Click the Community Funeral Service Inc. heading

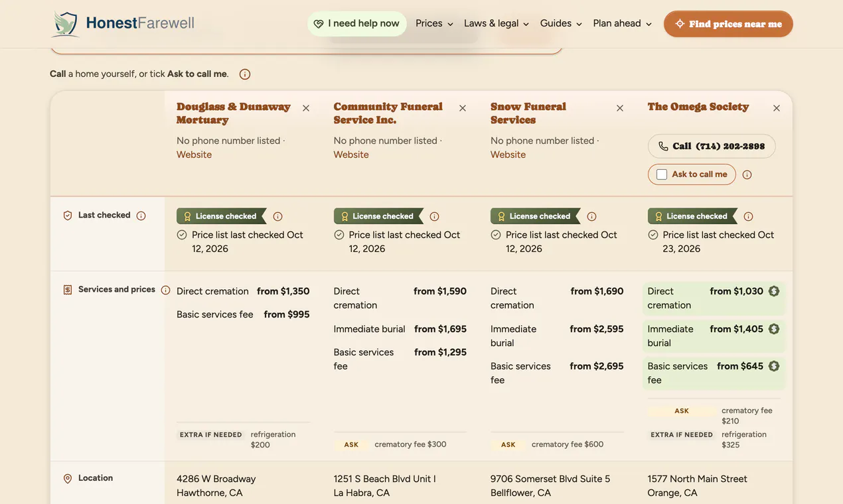(388, 113)
